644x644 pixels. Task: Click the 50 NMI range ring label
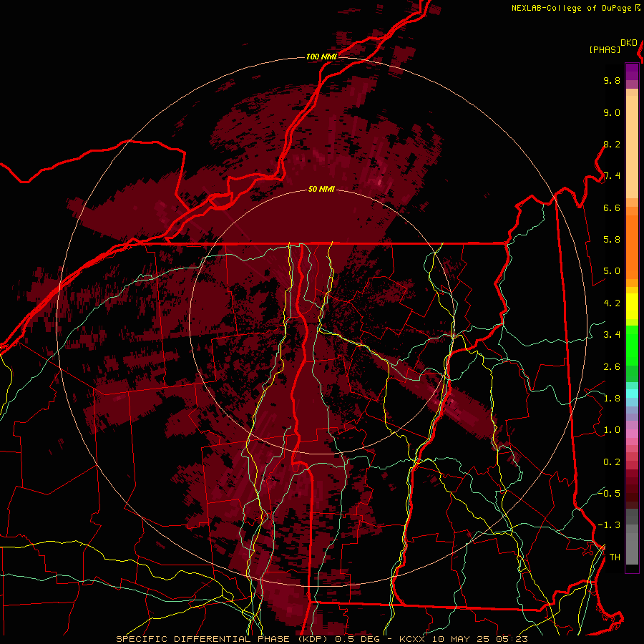pos(321,190)
